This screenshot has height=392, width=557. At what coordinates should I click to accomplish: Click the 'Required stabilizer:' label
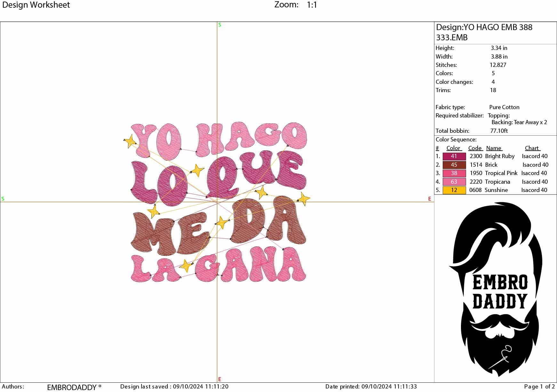[460, 116]
